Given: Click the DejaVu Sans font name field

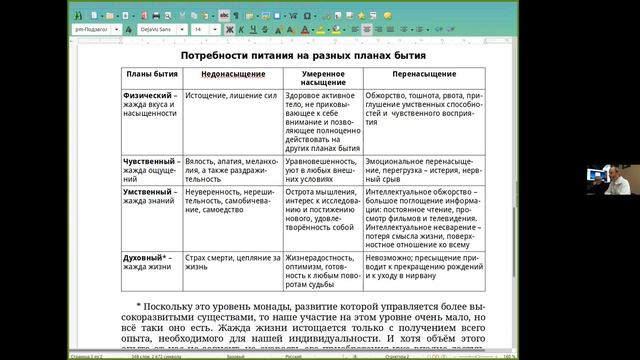Looking at the screenshot, I should [157, 29].
